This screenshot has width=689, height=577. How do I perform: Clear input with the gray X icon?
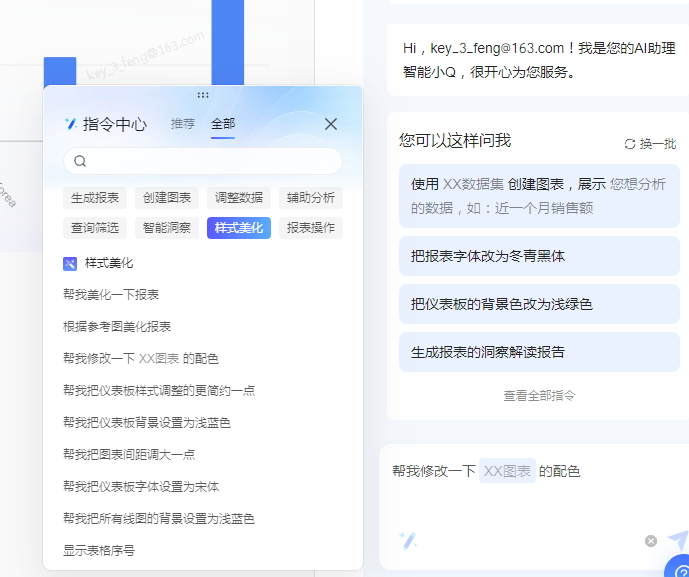tap(651, 541)
